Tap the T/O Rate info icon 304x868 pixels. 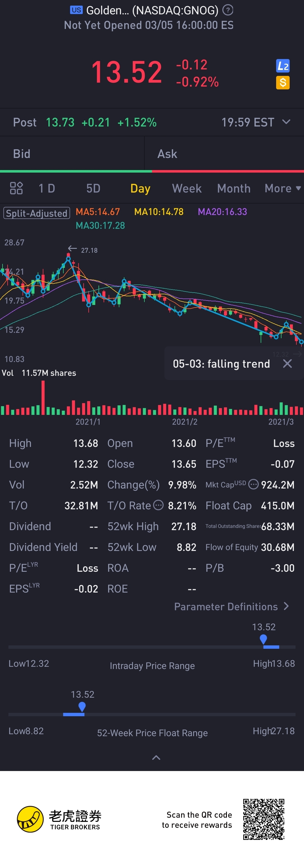click(158, 505)
